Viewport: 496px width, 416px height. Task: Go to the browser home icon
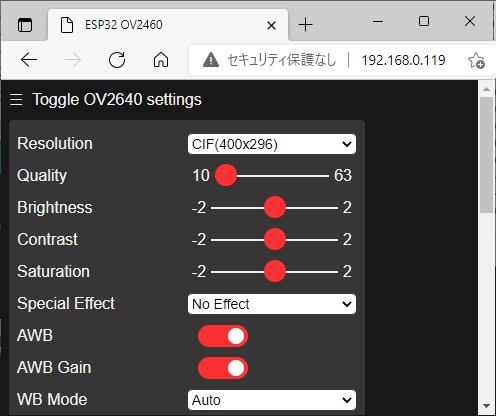161,60
